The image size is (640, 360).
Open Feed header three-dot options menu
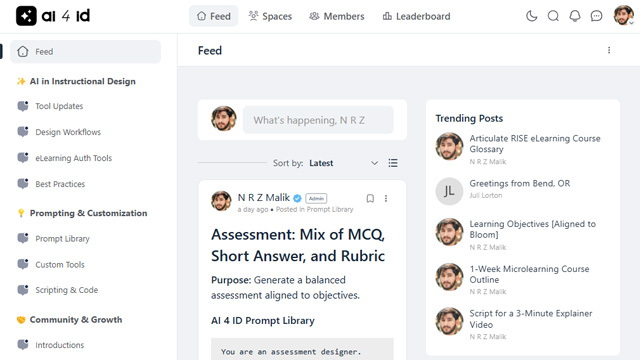click(x=609, y=50)
